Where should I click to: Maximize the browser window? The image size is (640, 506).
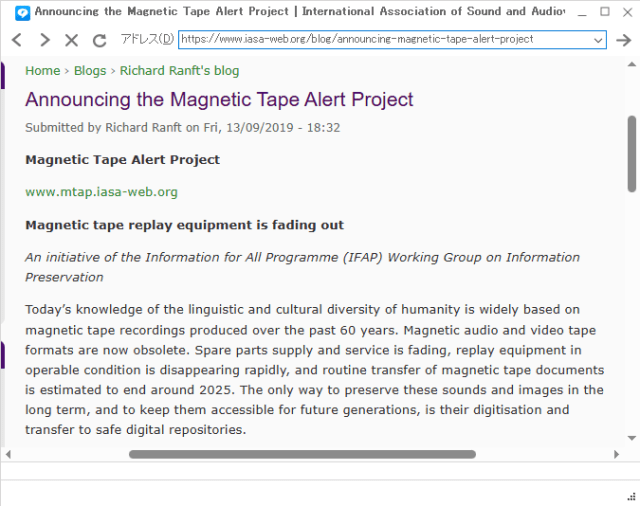[x=605, y=12]
